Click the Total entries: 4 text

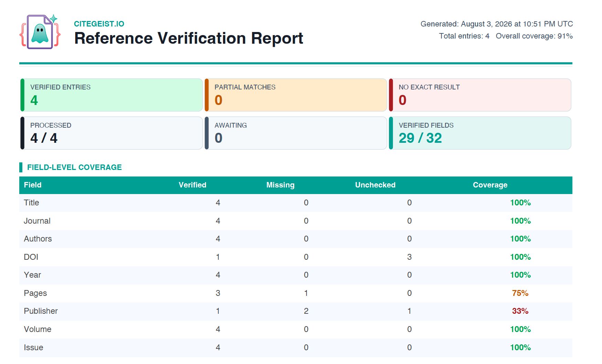pos(464,36)
